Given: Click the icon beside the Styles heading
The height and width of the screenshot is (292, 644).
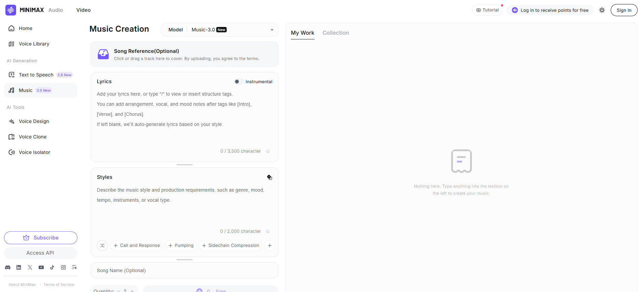Looking at the screenshot, I should click(x=269, y=177).
